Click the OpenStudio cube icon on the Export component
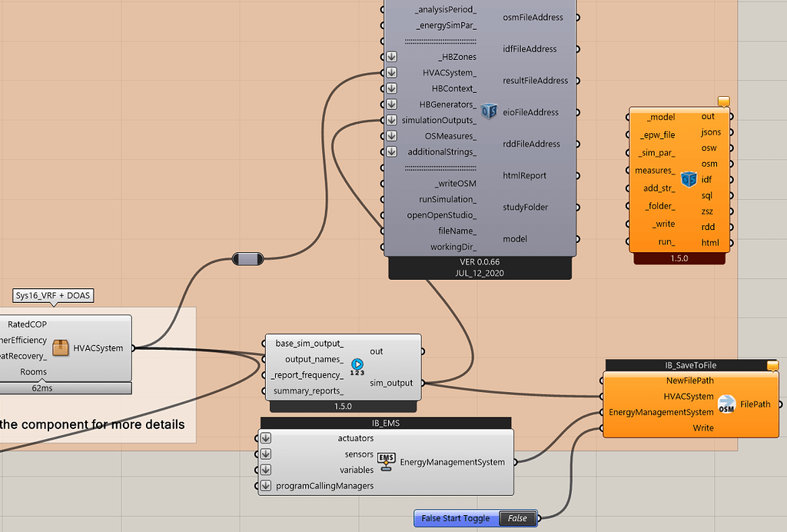787x532 pixels. pyautogui.click(x=490, y=111)
